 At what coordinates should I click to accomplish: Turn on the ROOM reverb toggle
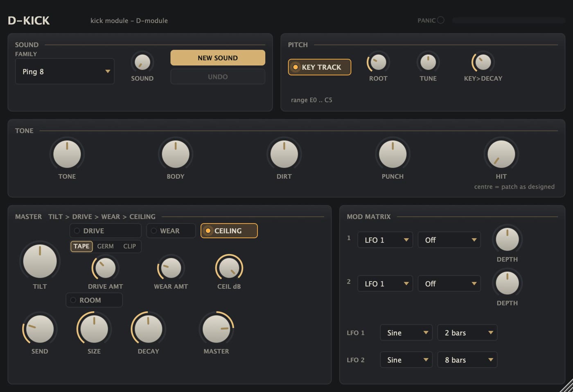pyautogui.click(x=94, y=300)
